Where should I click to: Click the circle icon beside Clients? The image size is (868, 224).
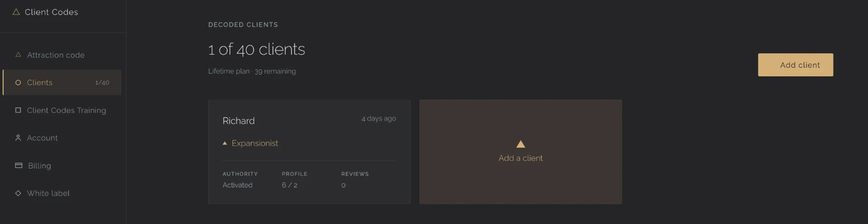point(18,83)
